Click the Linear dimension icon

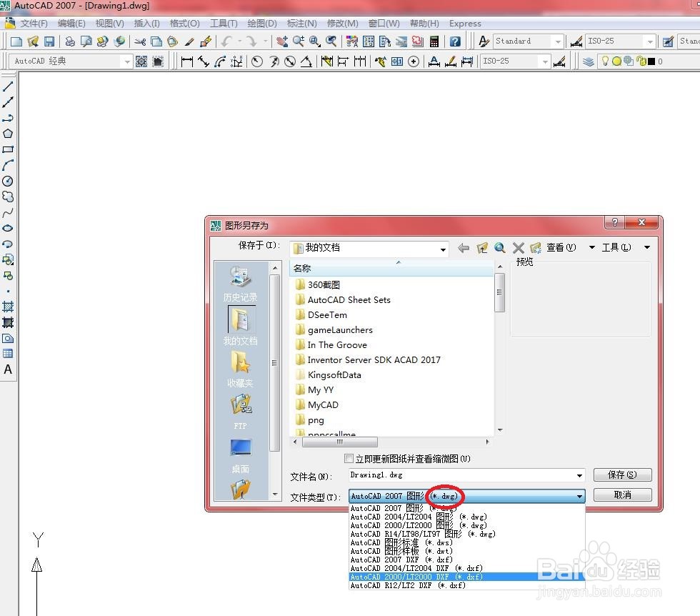point(187,61)
